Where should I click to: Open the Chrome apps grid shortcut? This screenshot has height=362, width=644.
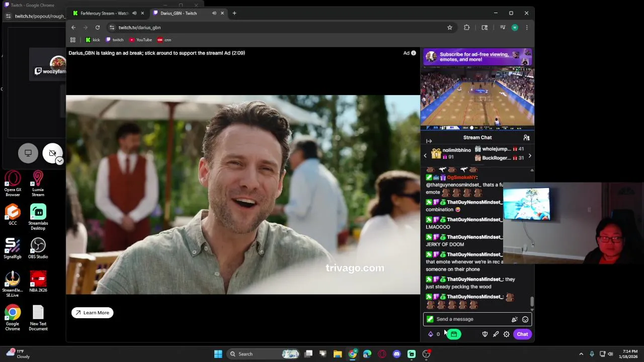tap(73, 40)
